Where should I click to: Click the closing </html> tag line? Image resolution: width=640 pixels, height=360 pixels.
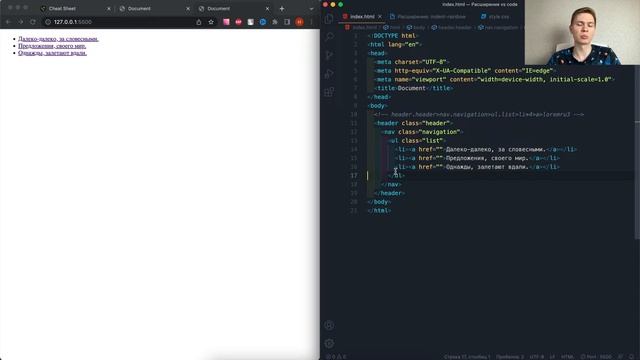(x=379, y=211)
